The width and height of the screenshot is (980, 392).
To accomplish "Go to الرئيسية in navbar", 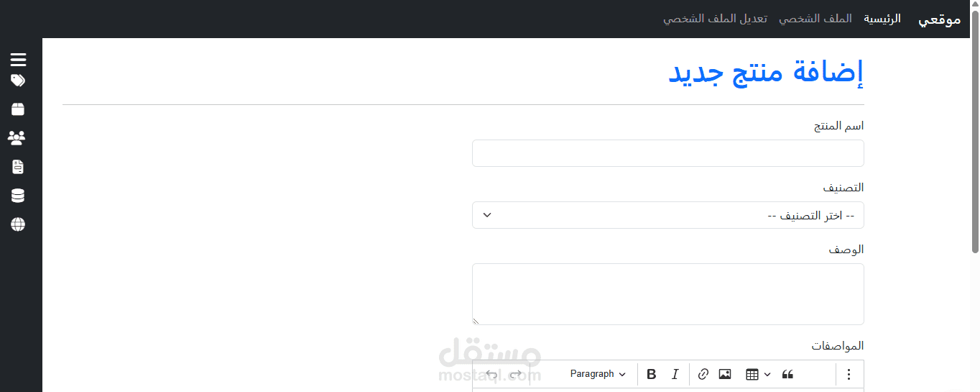I will (882, 19).
